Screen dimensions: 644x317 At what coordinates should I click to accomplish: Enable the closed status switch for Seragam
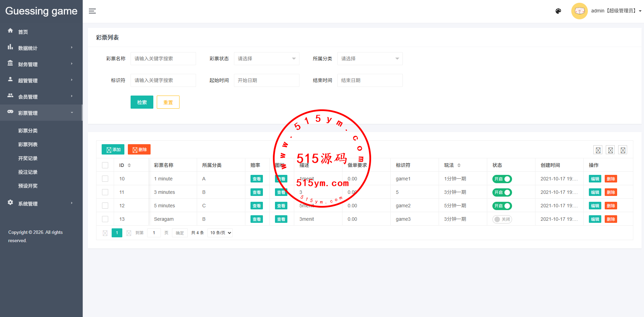coord(502,219)
